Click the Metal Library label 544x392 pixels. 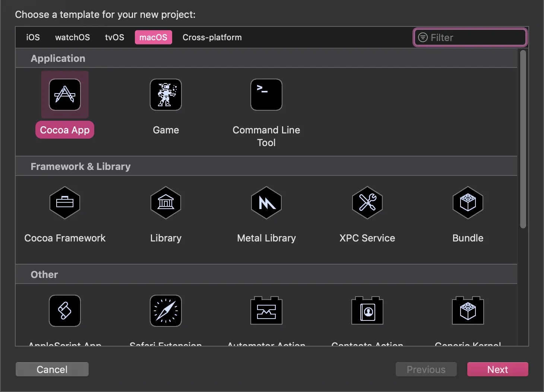(x=266, y=238)
